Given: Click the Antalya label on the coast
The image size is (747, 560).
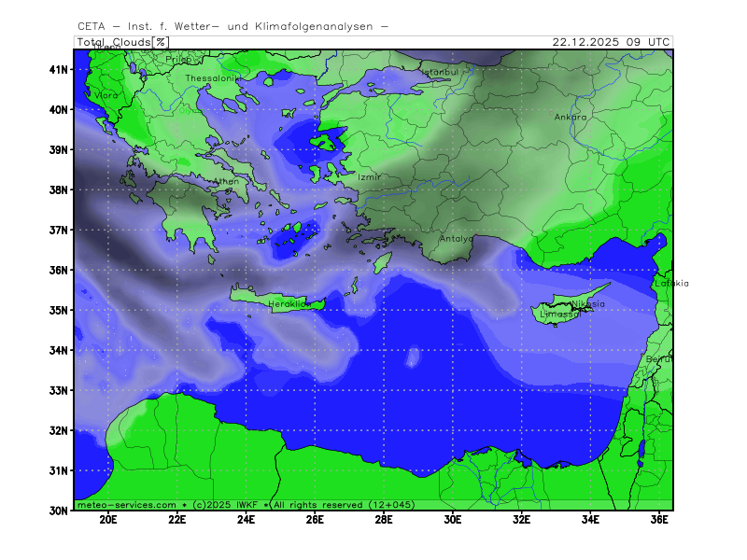Looking at the screenshot, I should click(456, 238).
